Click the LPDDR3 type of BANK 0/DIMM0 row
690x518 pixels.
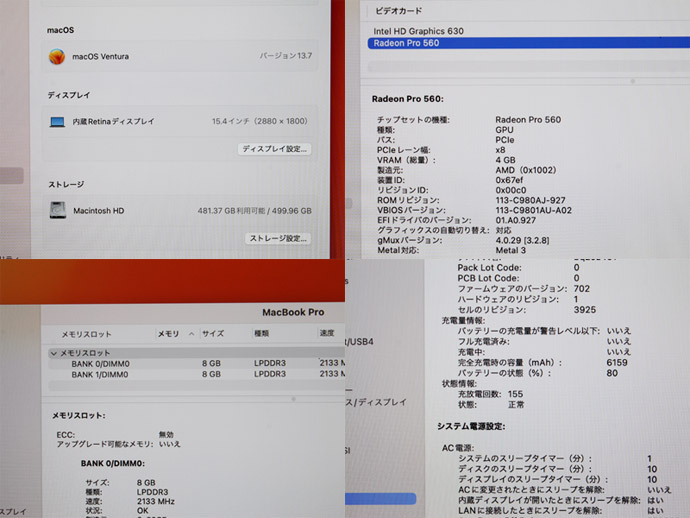point(270,363)
